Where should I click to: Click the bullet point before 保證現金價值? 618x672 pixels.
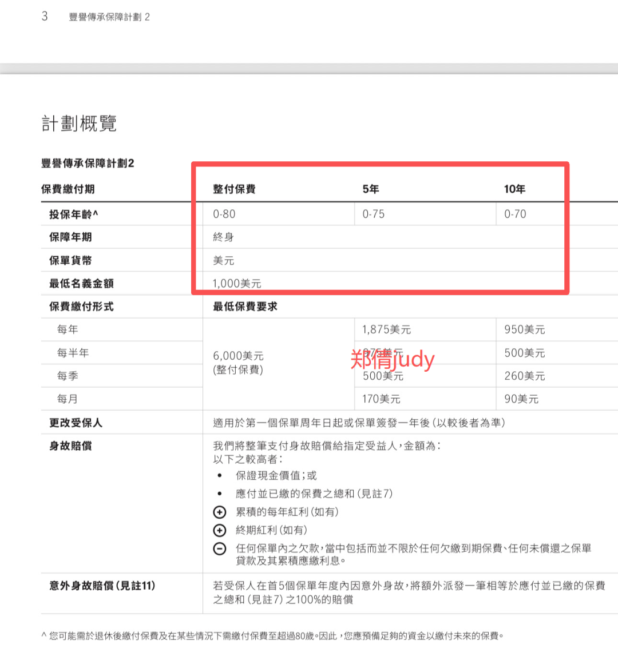point(220,476)
